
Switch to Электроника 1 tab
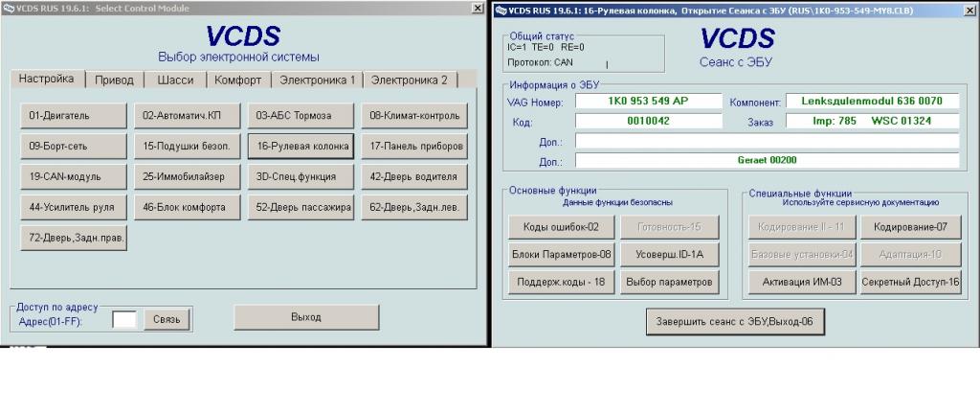(x=317, y=80)
